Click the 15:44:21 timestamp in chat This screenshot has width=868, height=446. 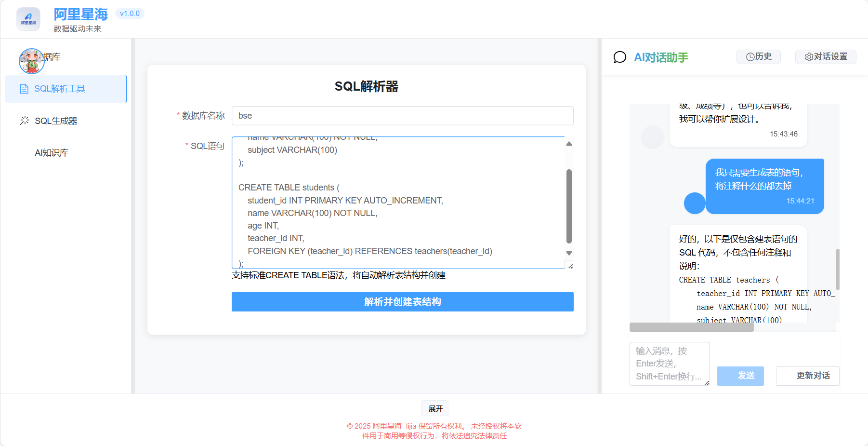[800, 201]
